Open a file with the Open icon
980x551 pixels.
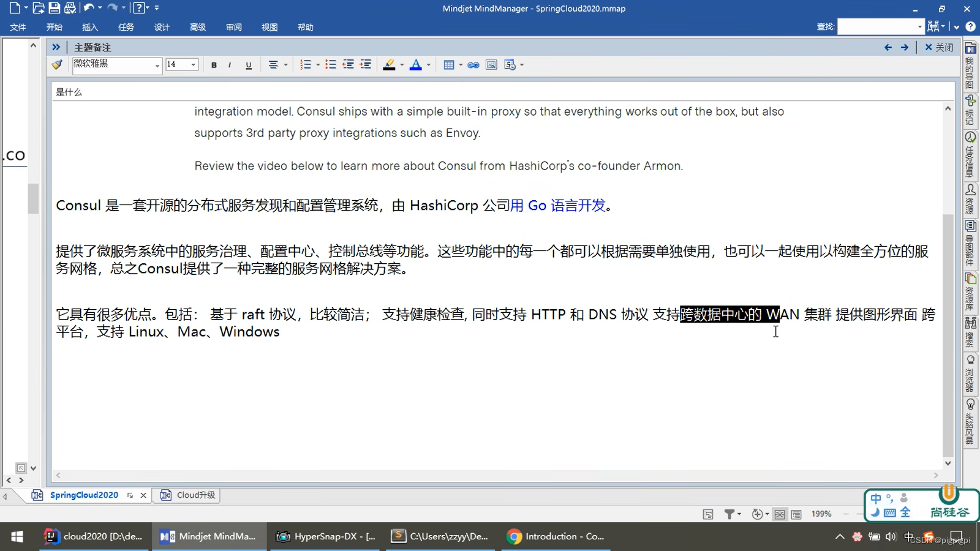38,8
